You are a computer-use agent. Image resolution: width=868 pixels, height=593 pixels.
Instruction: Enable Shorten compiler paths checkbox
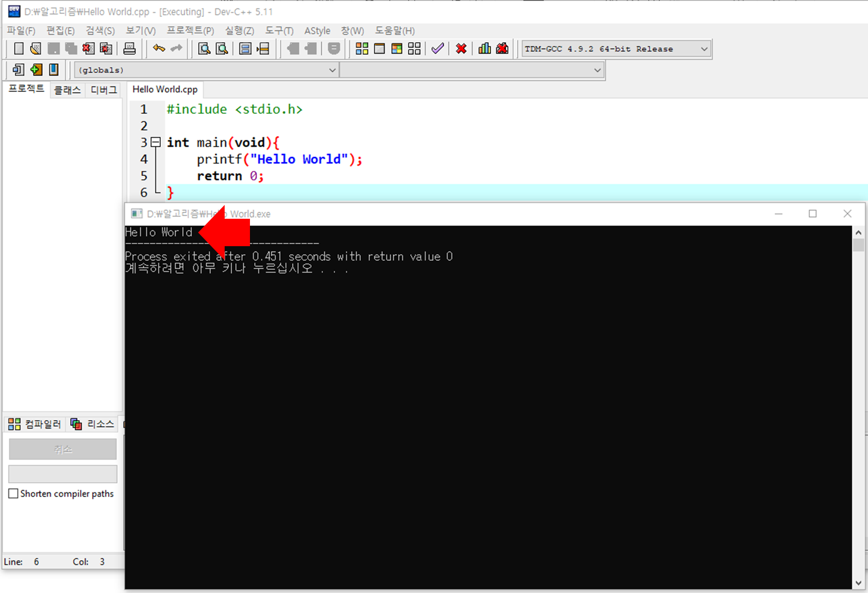[14, 493]
